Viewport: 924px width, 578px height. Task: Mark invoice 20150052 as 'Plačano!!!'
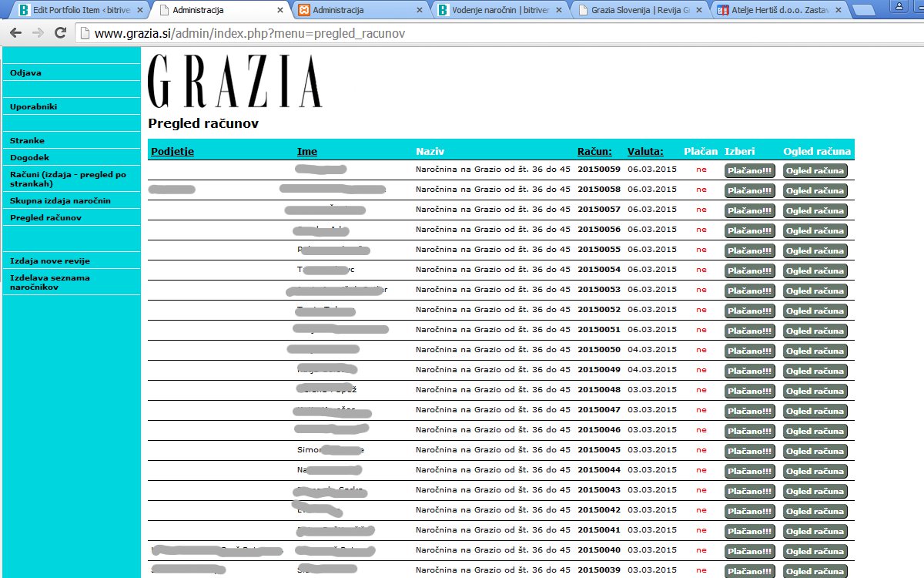coord(750,311)
